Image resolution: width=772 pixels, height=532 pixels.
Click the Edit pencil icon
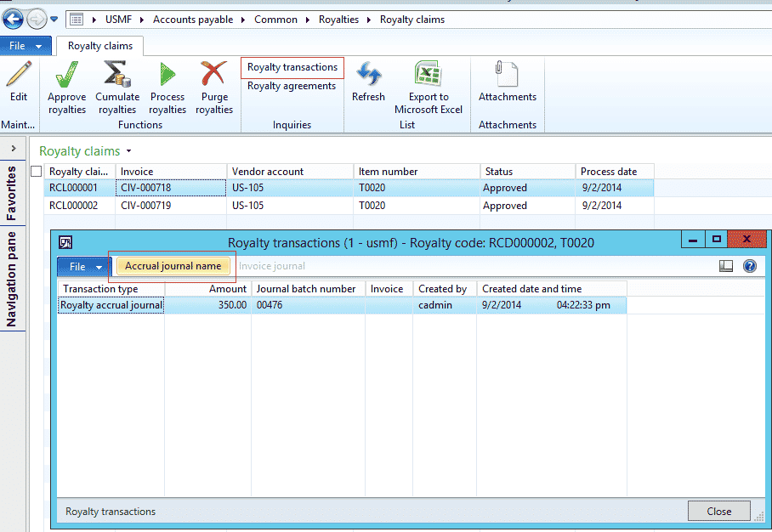coord(19,74)
